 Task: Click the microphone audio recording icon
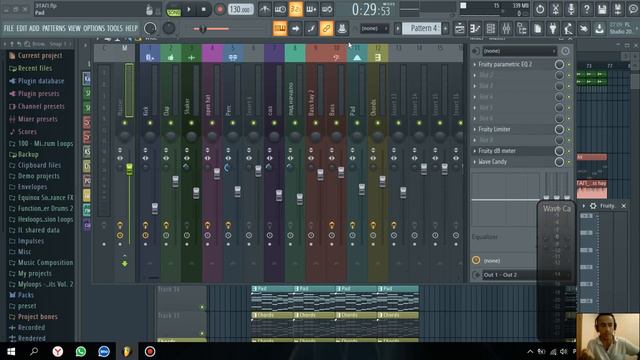tap(571, 9)
